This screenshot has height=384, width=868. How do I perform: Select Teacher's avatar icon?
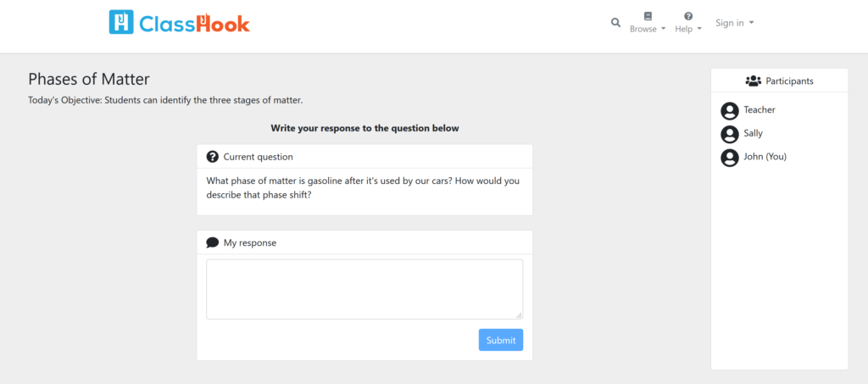point(730,111)
